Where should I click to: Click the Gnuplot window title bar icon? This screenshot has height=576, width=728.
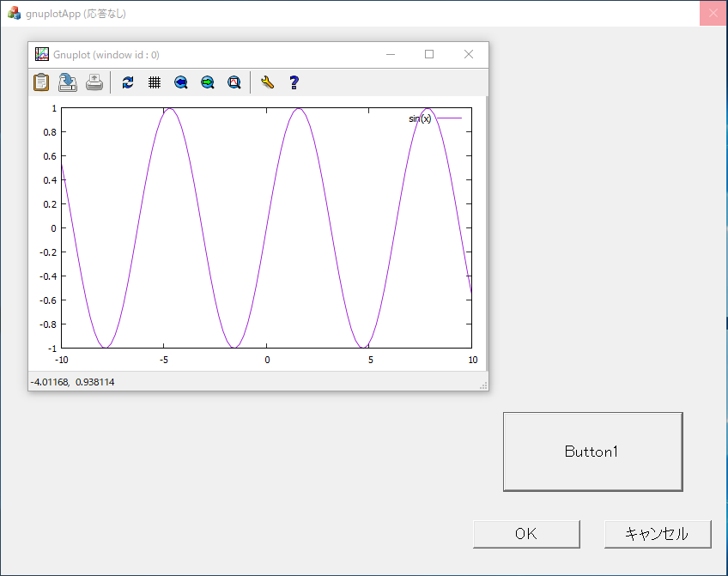[41, 54]
